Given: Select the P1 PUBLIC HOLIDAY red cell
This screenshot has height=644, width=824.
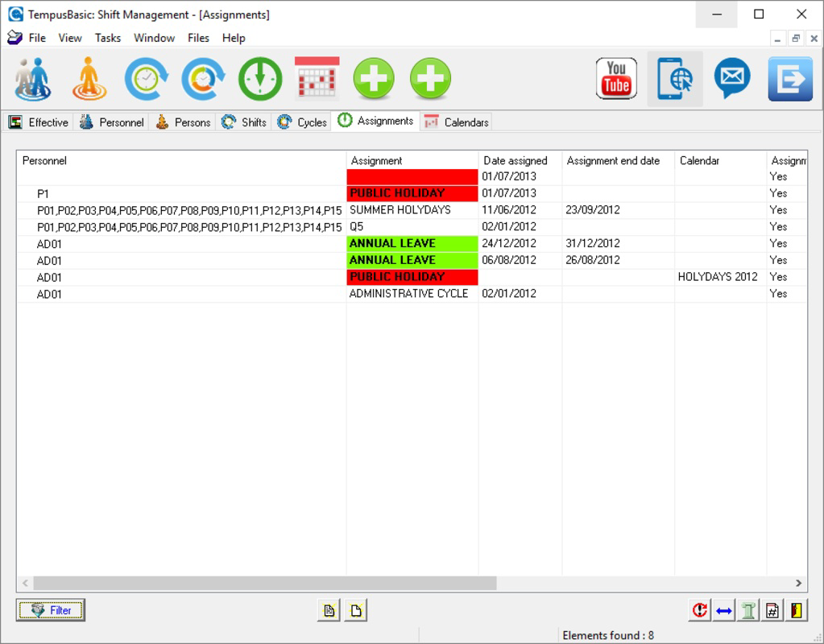Looking at the screenshot, I should click(412, 193).
